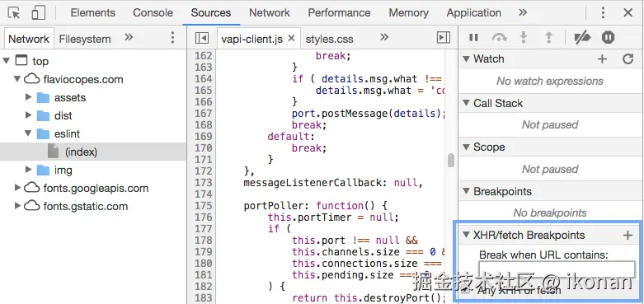The width and height of the screenshot is (644, 304).
Task: Select the assets folder icon
Action: tap(43, 98)
